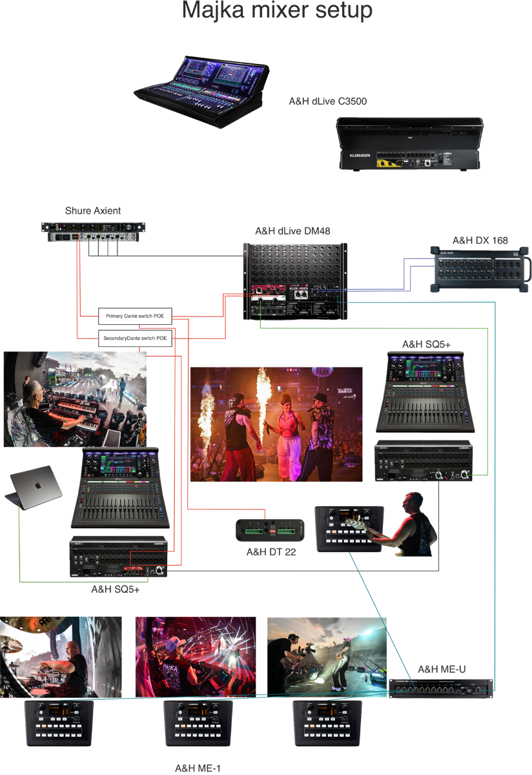Click the 'A&H dLive C3500' label
Image resolution: width=532 pixels, height=775 pixels.
coord(329,102)
